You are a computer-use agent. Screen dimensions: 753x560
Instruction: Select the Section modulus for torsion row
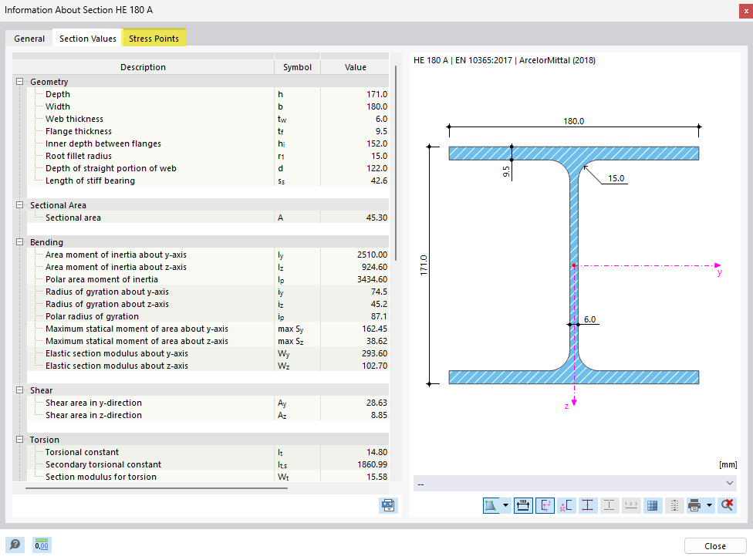pyautogui.click(x=208, y=477)
